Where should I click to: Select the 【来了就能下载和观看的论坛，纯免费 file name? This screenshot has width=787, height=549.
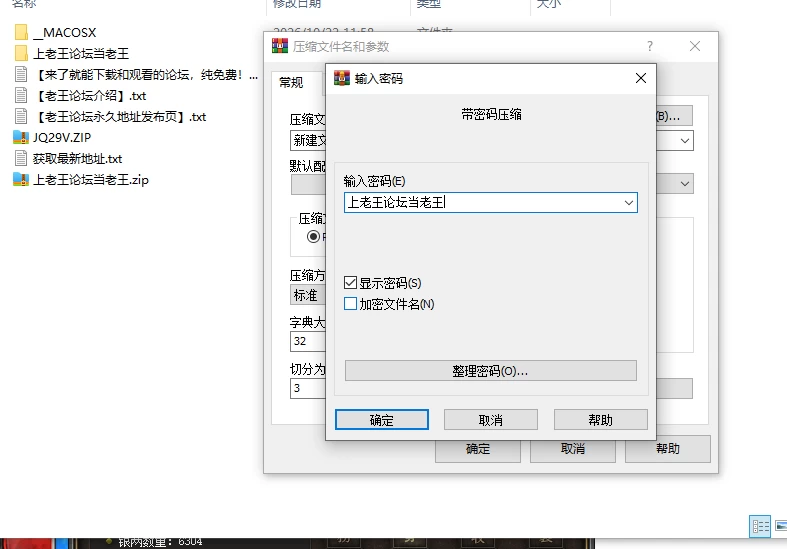point(146,74)
